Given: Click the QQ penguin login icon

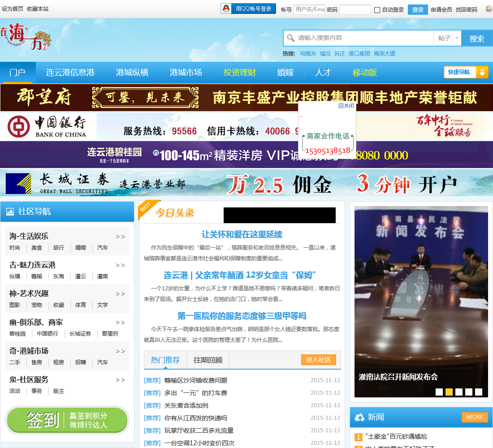Looking at the screenshot, I should click(226, 9).
